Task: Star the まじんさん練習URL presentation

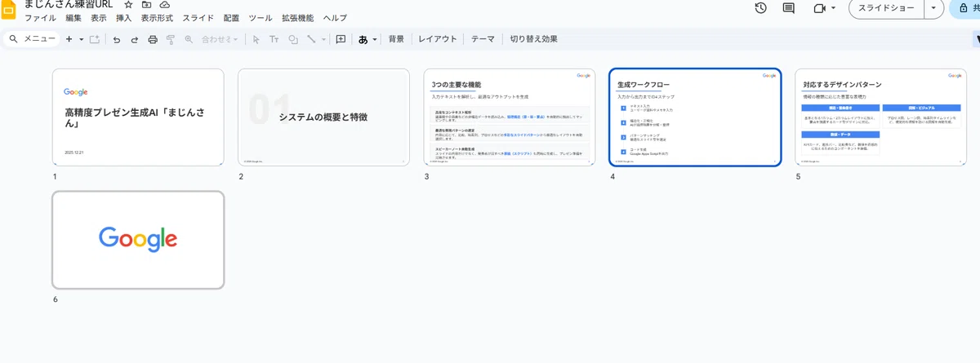Action: tap(128, 5)
